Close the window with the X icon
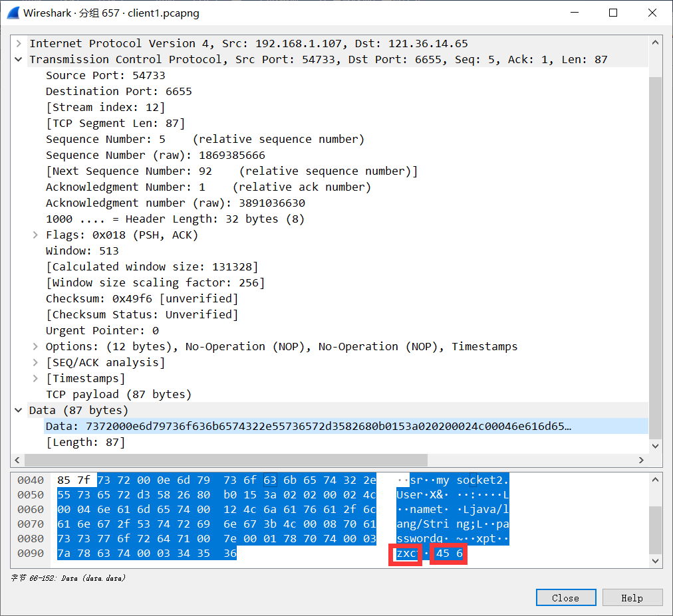 pos(652,13)
